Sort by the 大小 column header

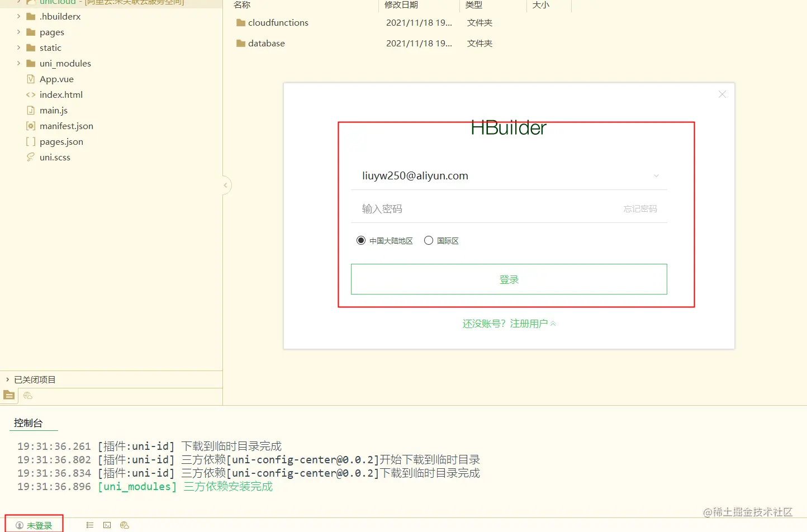(x=541, y=5)
